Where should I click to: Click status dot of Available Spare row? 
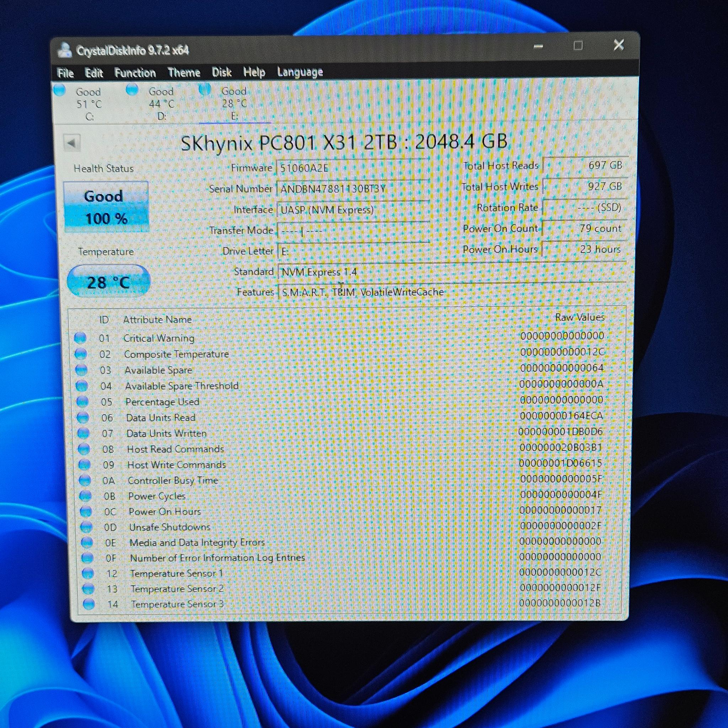81,370
